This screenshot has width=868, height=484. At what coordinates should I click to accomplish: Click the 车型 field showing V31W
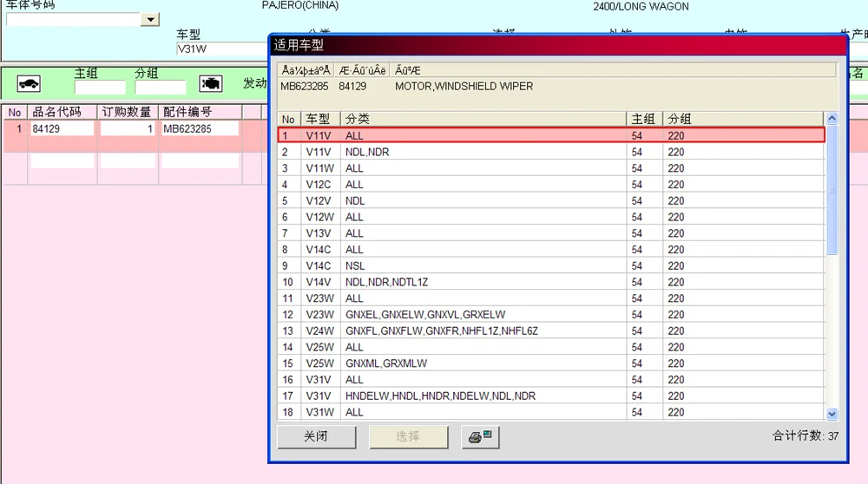pos(222,49)
